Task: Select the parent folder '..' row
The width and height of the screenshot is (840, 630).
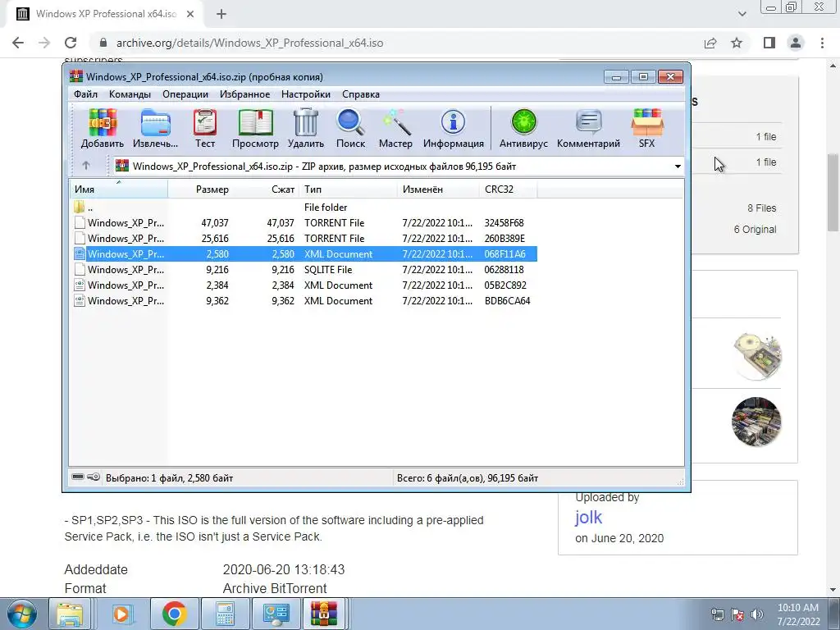Action: (x=304, y=208)
